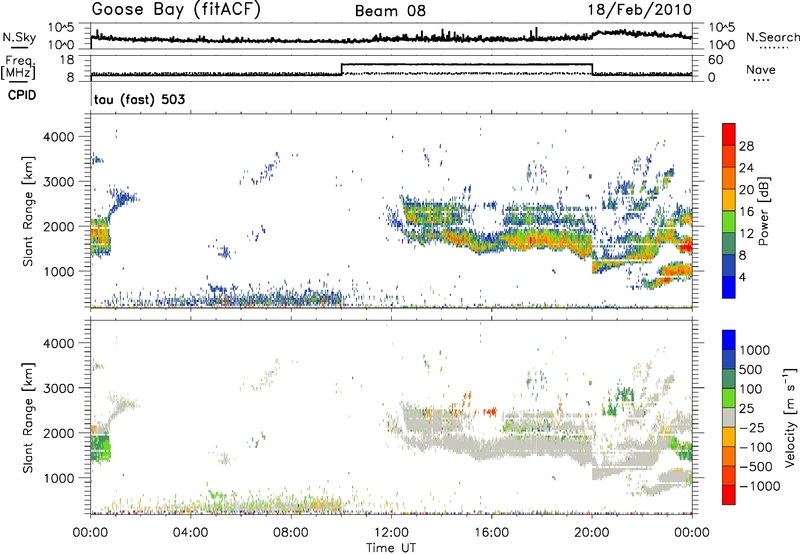Select the "4000" tick of the power panel

pyautogui.click(x=60, y=137)
